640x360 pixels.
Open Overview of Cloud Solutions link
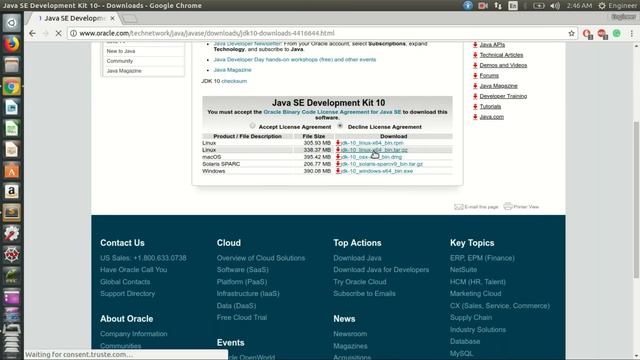pyautogui.click(x=261, y=258)
